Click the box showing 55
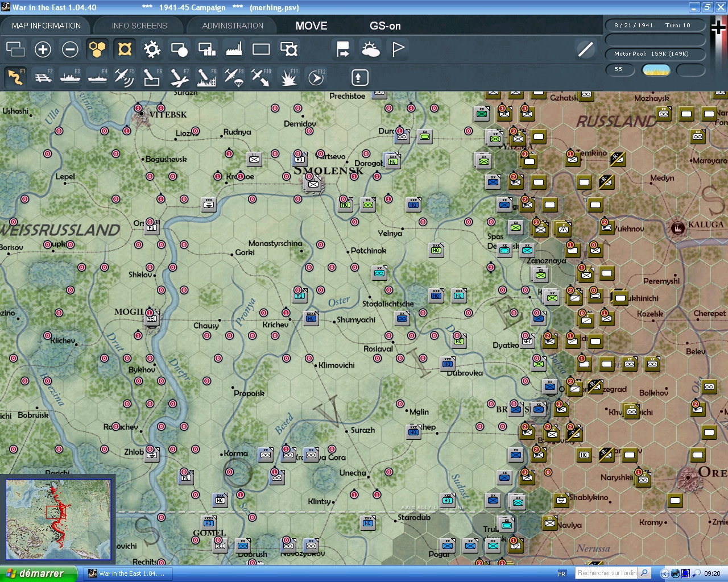The image size is (728, 582). [620, 69]
